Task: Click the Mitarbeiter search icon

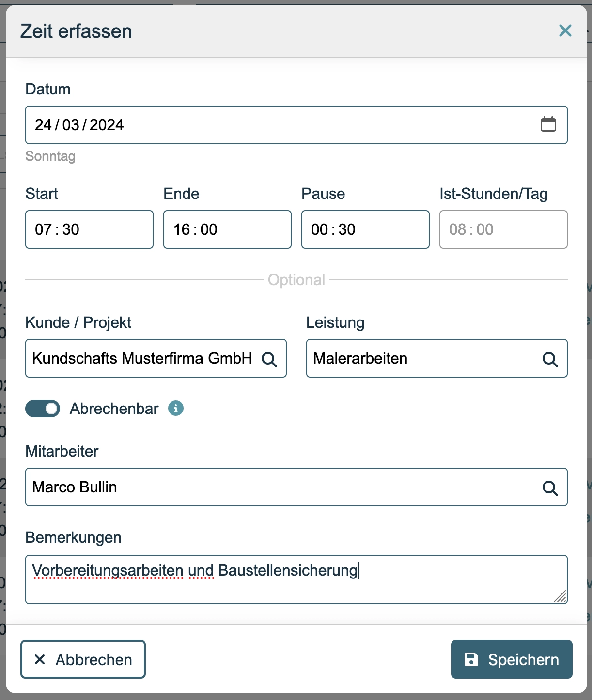Action: (x=550, y=488)
